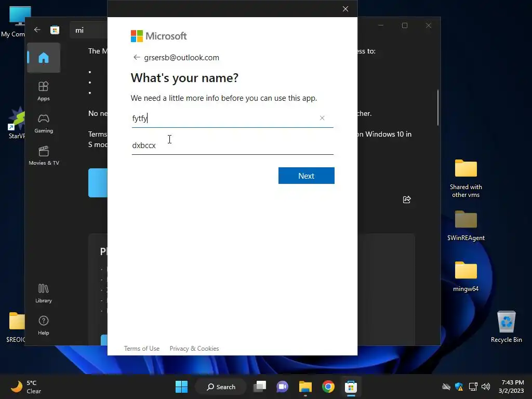Click the Microsoft Store taskbar icon
The width and height of the screenshot is (532, 399).
click(x=351, y=387)
